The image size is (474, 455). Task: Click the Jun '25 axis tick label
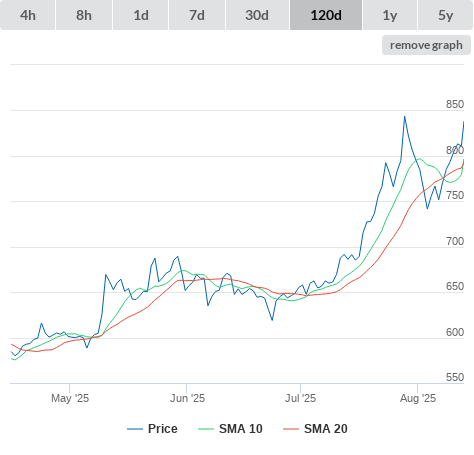pyautogui.click(x=187, y=398)
